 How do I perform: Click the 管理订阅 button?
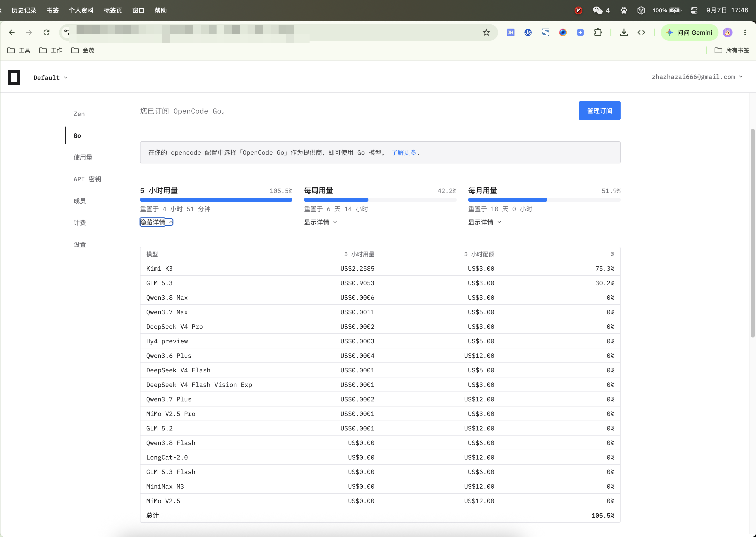click(x=599, y=111)
